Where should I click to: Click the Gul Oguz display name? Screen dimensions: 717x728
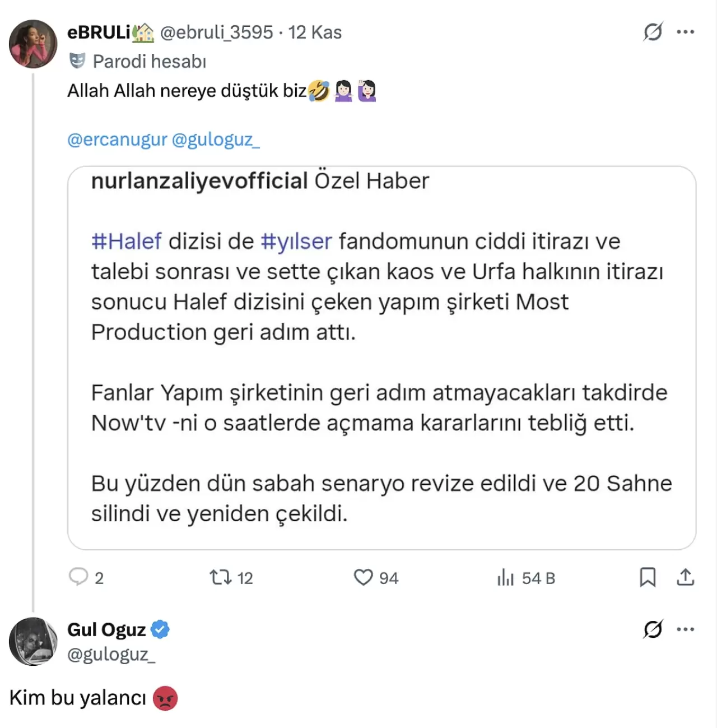[106, 629]
